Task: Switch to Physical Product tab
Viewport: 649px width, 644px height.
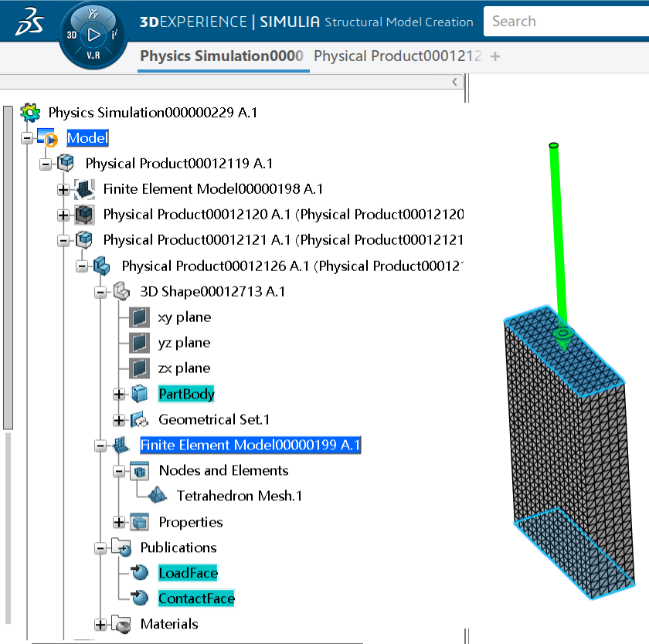Action: pos(397,56)
